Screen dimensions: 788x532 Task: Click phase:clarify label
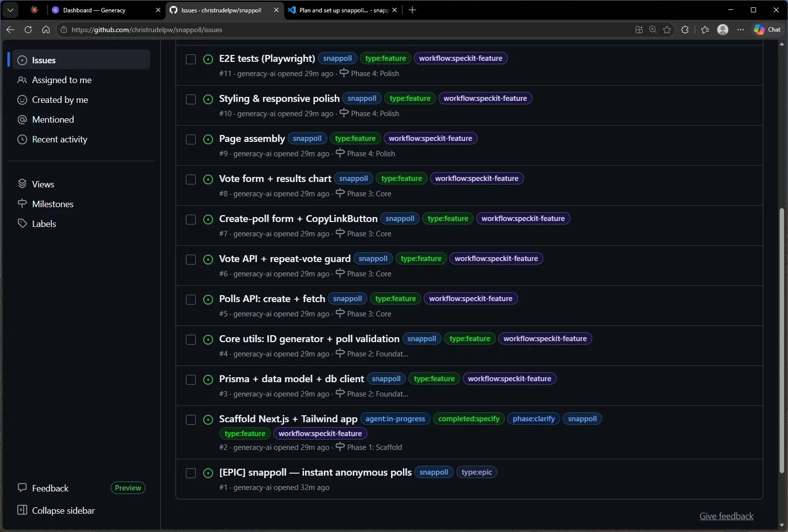[533, 419]
